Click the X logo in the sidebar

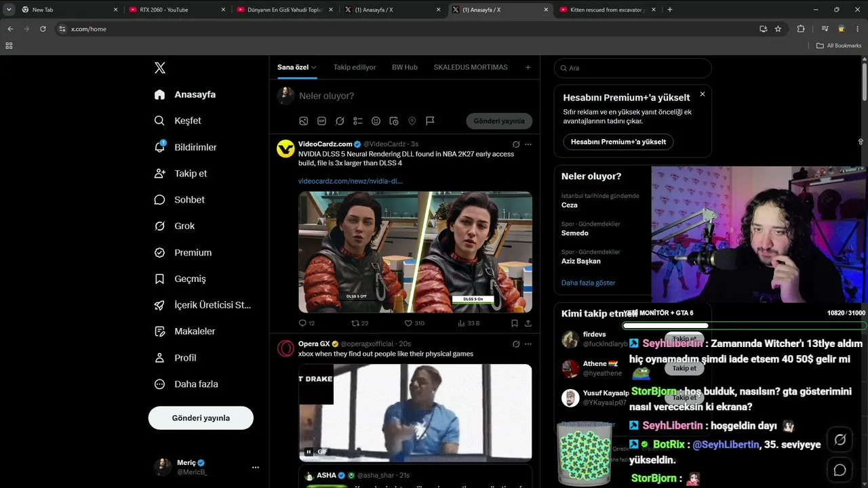pos(160,68)
